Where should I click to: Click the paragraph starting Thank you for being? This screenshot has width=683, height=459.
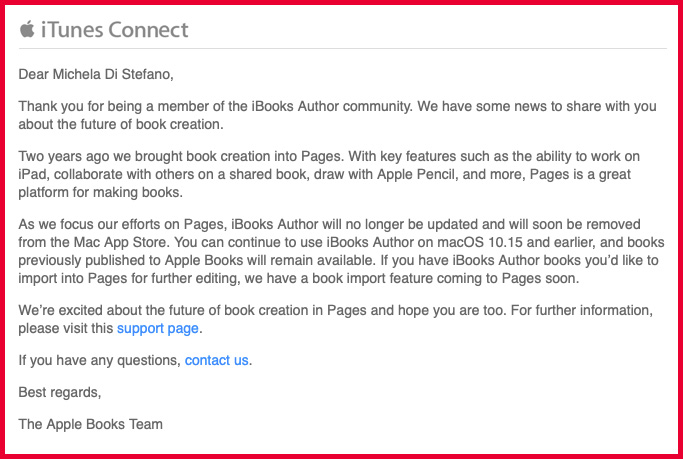tap(337, 115)
